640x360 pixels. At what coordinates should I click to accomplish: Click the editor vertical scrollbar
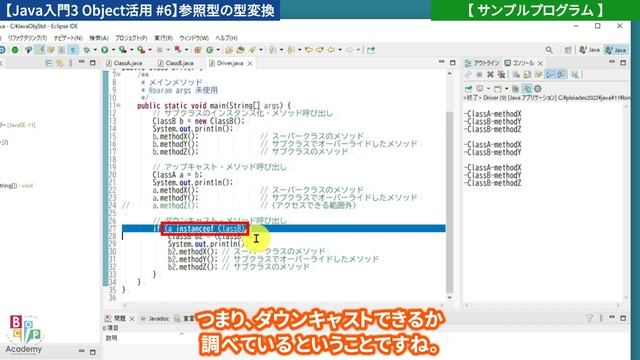coord(449,202)
